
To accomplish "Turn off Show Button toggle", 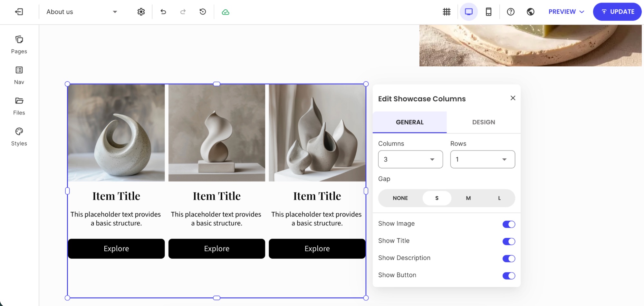I will click(x=509, y=276).
